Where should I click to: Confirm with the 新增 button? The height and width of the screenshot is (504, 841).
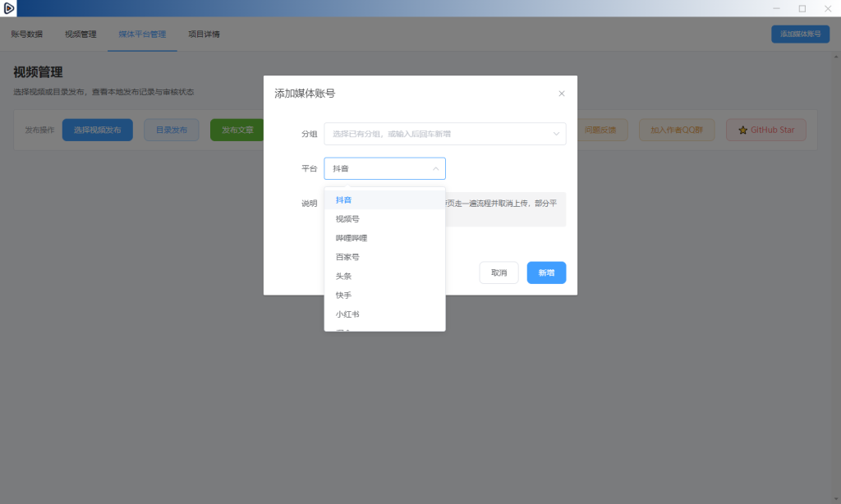(x=546, y=273)
